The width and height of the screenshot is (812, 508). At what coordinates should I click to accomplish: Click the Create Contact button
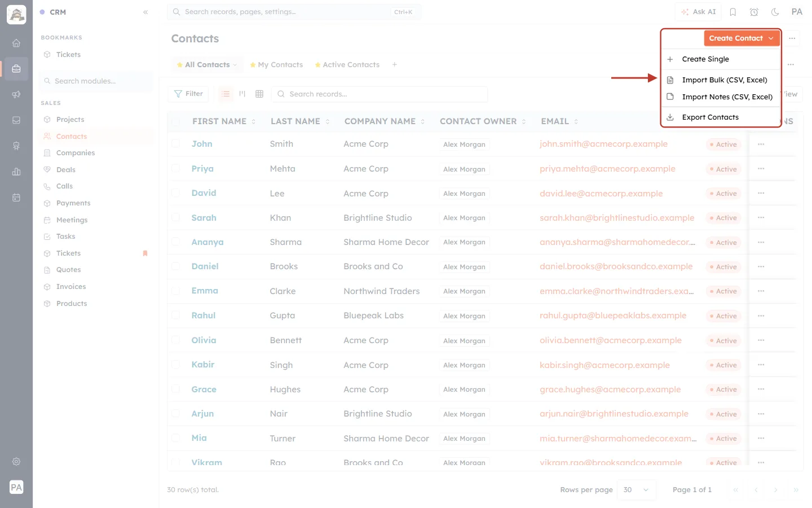click(742, 38)
